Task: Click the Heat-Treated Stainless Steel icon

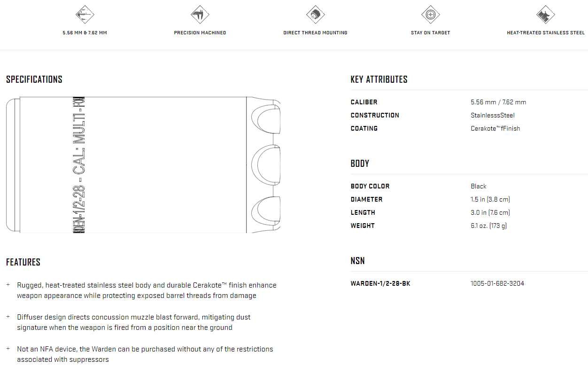Action: tap(546, 15)
